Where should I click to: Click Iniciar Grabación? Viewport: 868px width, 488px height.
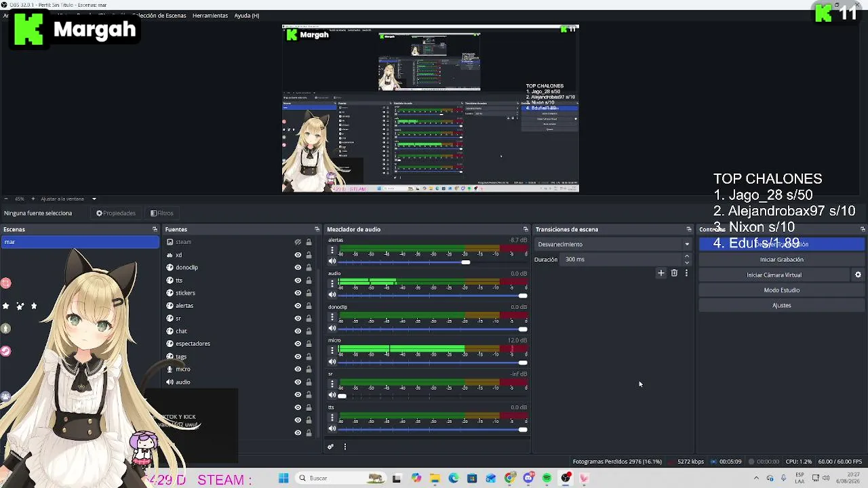781,260
